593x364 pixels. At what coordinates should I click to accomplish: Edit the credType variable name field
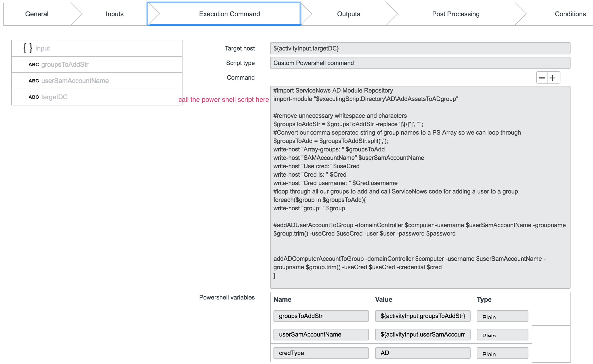(321, 353)
